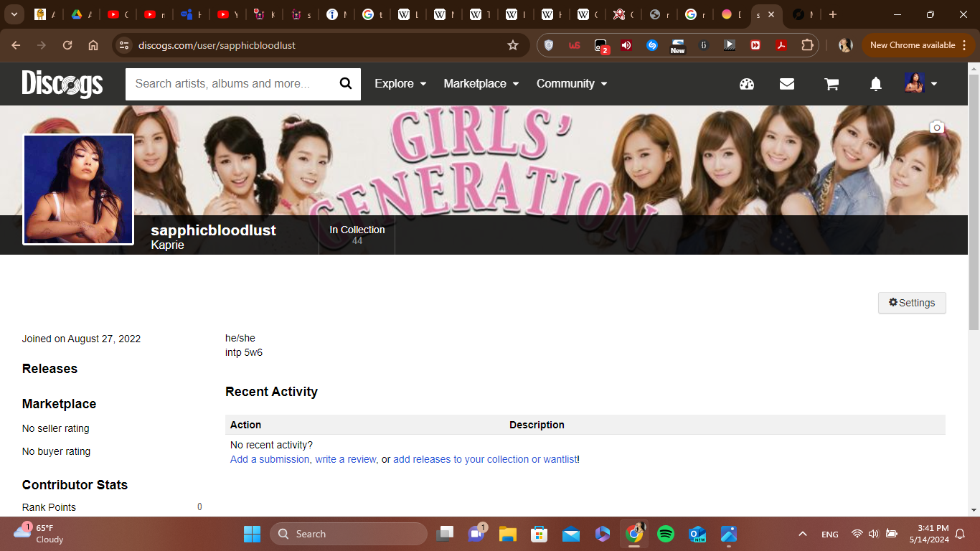Open Microsoft Store from the taskbar
The image size is (980, 551).
point(540,534)
